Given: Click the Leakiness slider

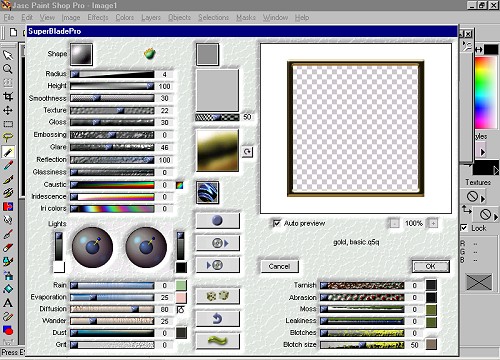Looking at the screenshot, I should point(362,321).
